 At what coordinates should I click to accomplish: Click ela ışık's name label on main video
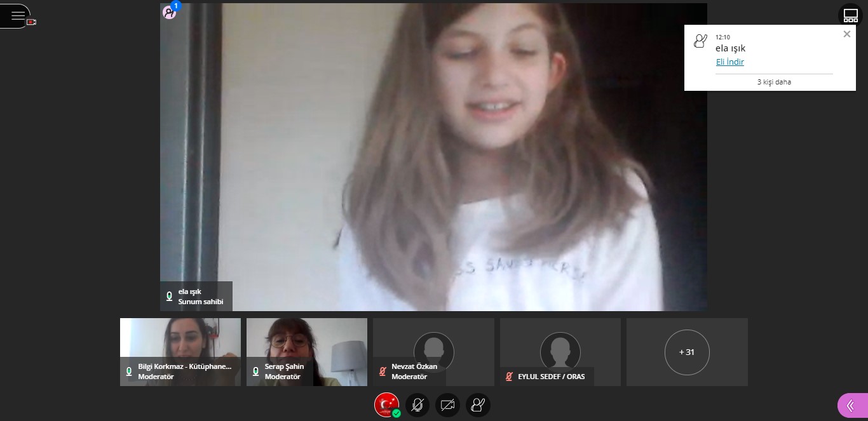pos(196,297)
